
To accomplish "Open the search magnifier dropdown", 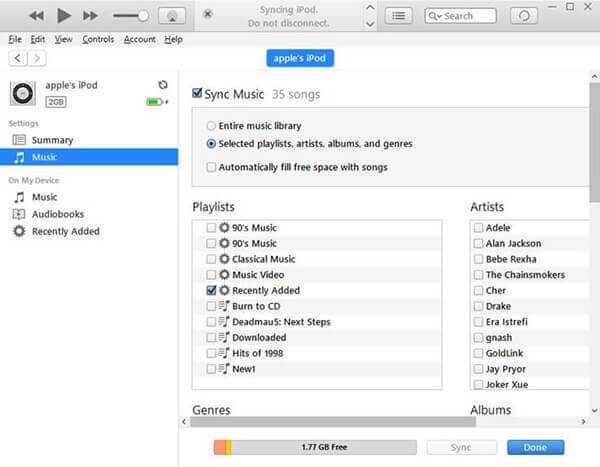I will click(x=435, y=16).
